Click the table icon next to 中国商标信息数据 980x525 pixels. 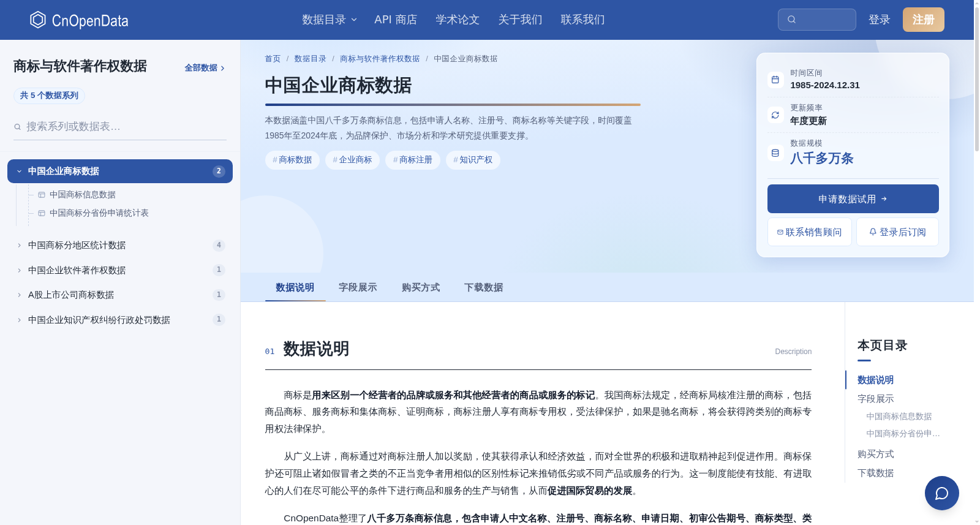coord(42,195)
